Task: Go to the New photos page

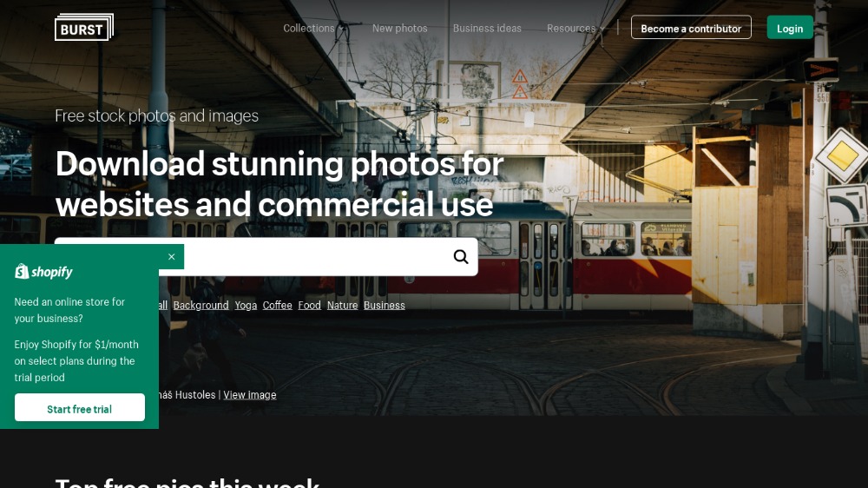Action: [x=399, y=29]
